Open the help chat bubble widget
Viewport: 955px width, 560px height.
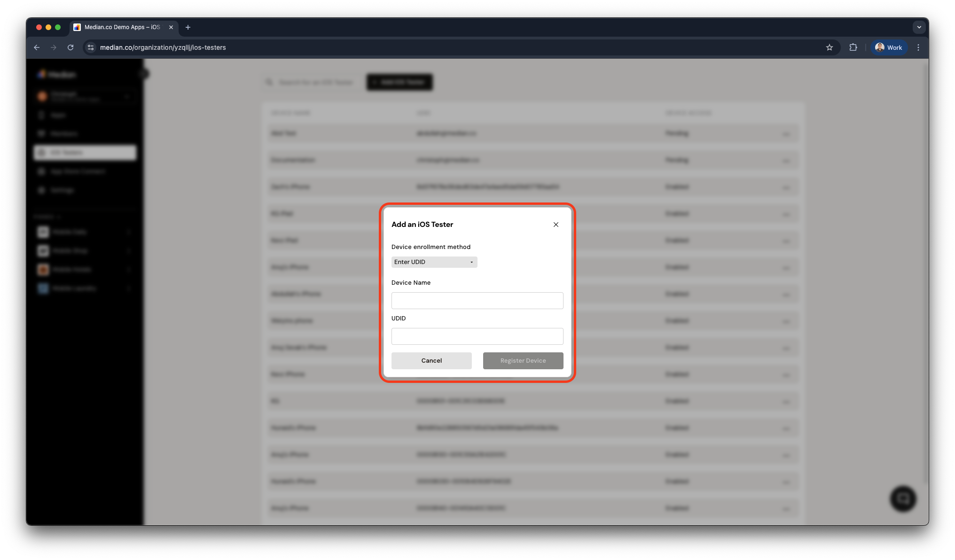point(902,498)
